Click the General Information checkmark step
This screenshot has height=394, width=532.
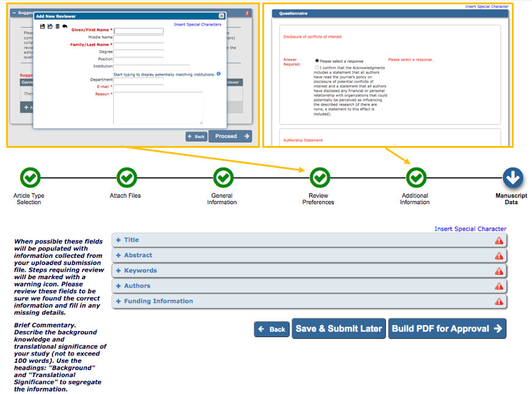click(x=223, y=177)
